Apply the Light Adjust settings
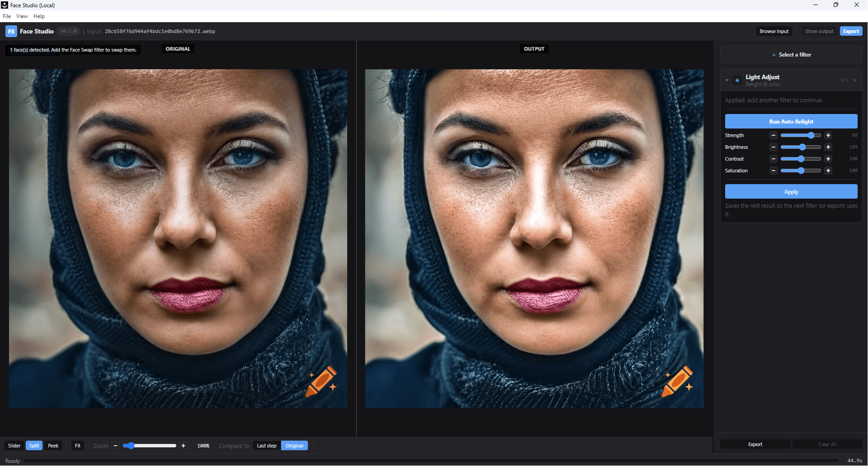The width and height of the screenshot is (868, 466). [x=791, y=191]
